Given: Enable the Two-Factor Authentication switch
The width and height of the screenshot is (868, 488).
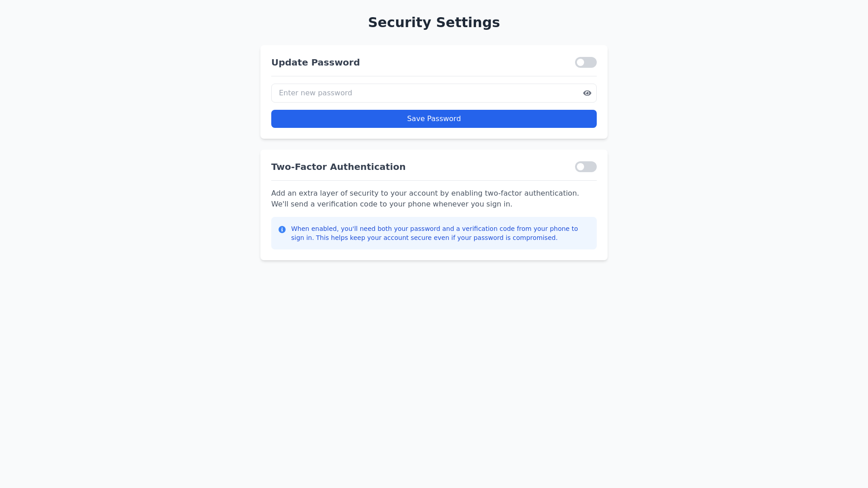Looking at the screenshot, I should tap(585, 167).
